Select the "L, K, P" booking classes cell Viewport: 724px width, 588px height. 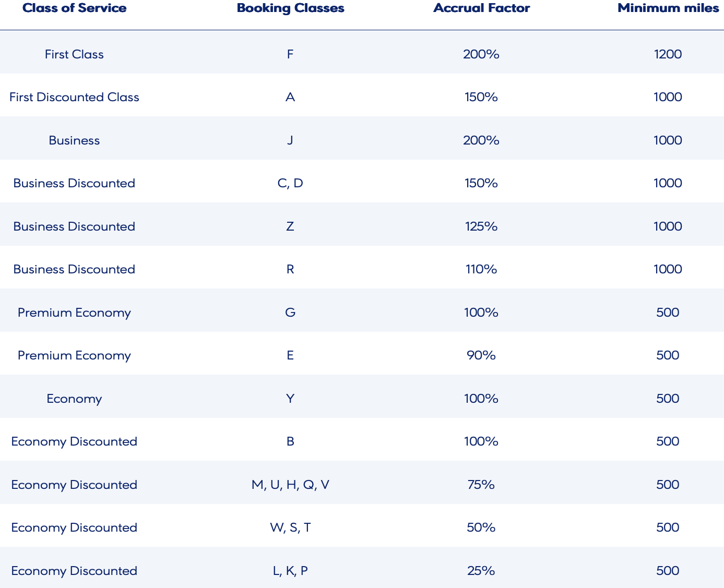(290, 571)
